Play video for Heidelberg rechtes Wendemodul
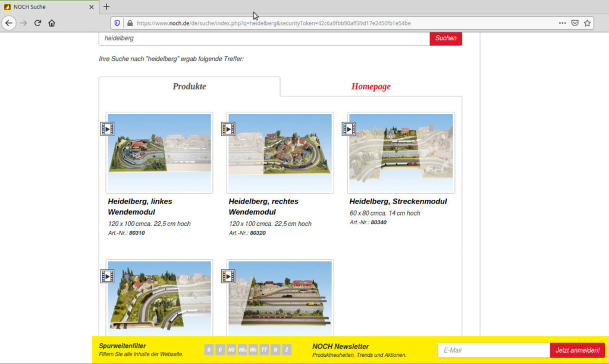The image size is (609, 364). (x=228, y=129)
